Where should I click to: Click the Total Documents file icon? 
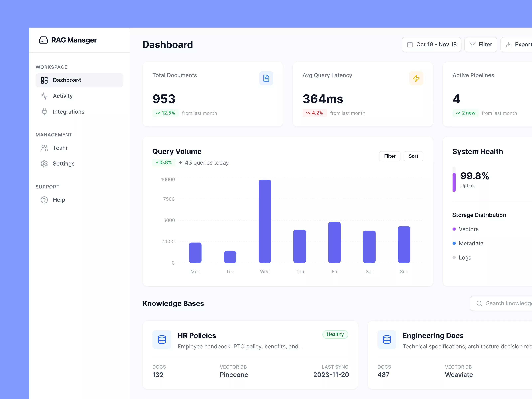coord(266,78)
